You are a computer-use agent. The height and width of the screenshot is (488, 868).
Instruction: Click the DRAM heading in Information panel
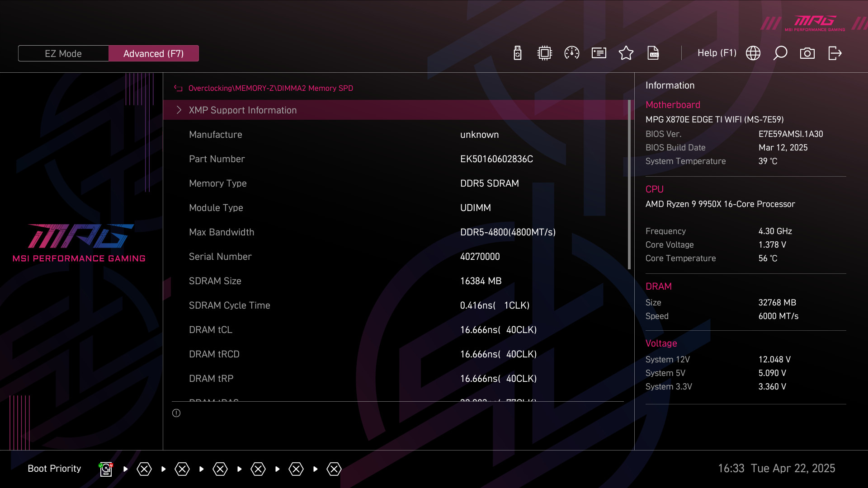(x=658, y=286)
